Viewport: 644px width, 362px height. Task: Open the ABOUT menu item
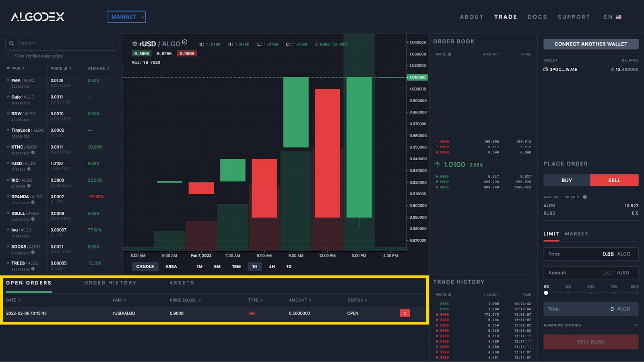(x=471, y=17)
